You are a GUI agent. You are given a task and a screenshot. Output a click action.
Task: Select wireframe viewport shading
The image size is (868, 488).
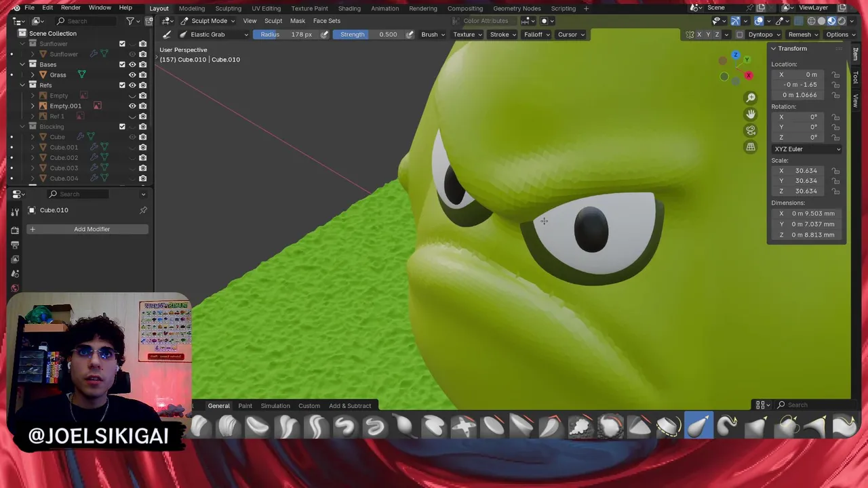[x=811, y=21]
